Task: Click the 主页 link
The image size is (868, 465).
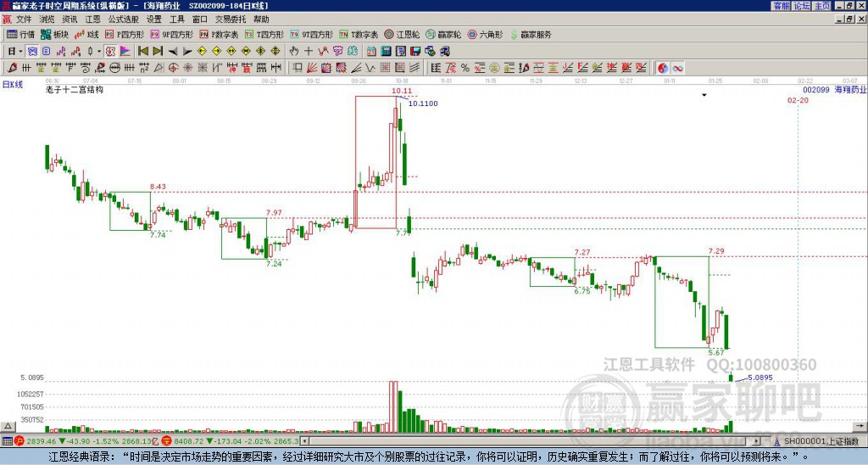Action: [821, 6]
